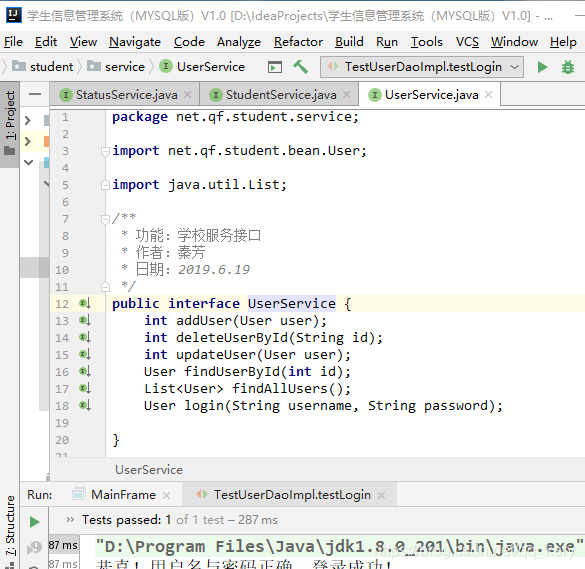Open the Navigate menu

click(135, 42)
